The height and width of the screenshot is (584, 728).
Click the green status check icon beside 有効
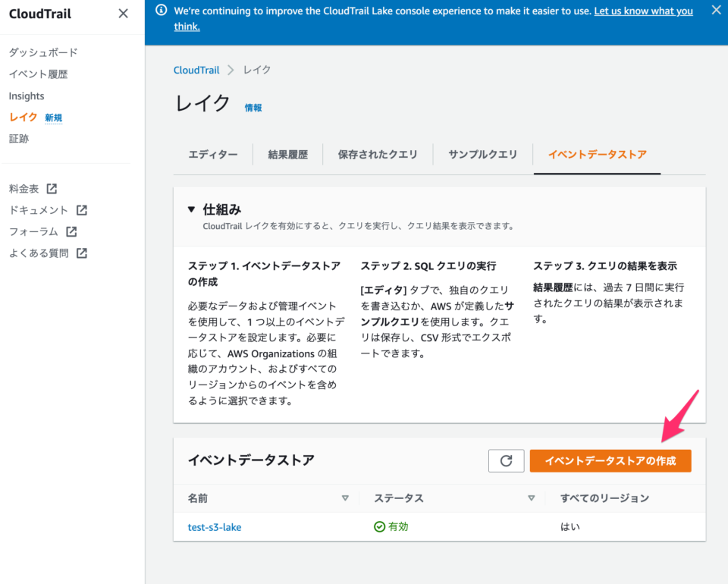381,526
